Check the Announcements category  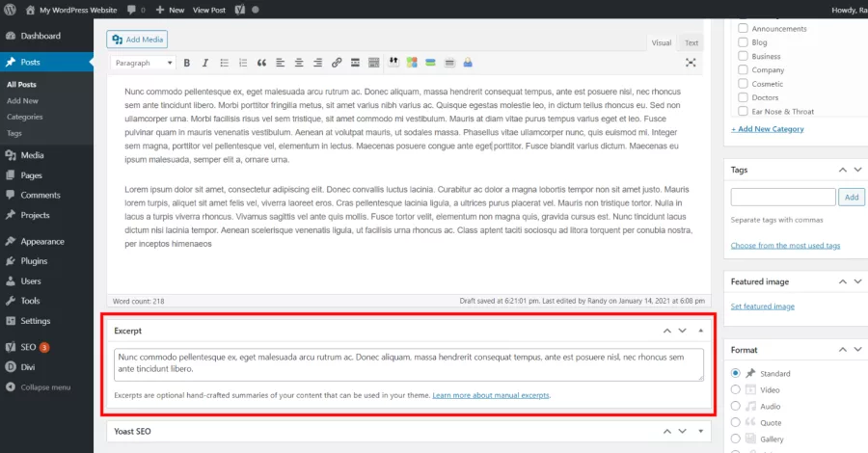point(743,28)
